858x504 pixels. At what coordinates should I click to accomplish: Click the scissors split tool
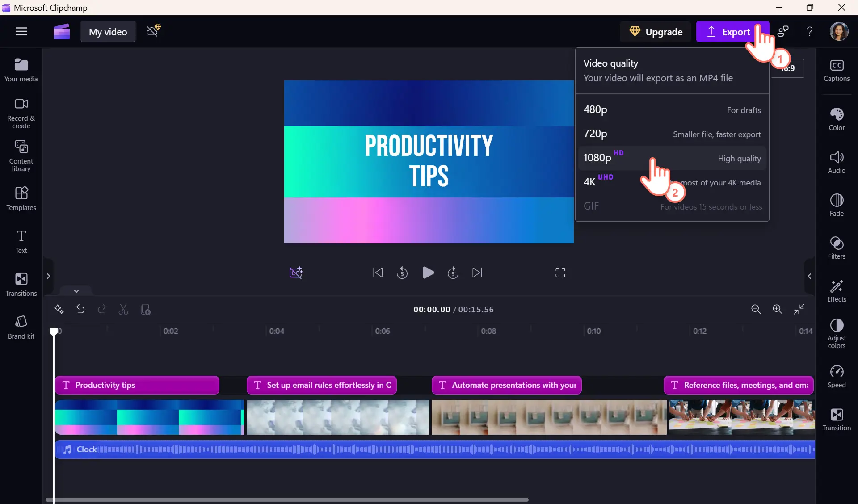123,309
